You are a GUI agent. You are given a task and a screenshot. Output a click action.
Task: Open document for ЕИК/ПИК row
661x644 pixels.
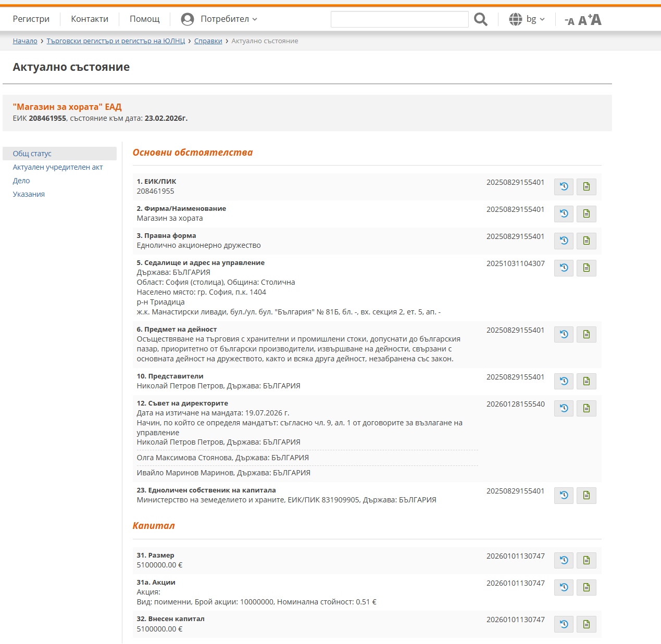587,187
